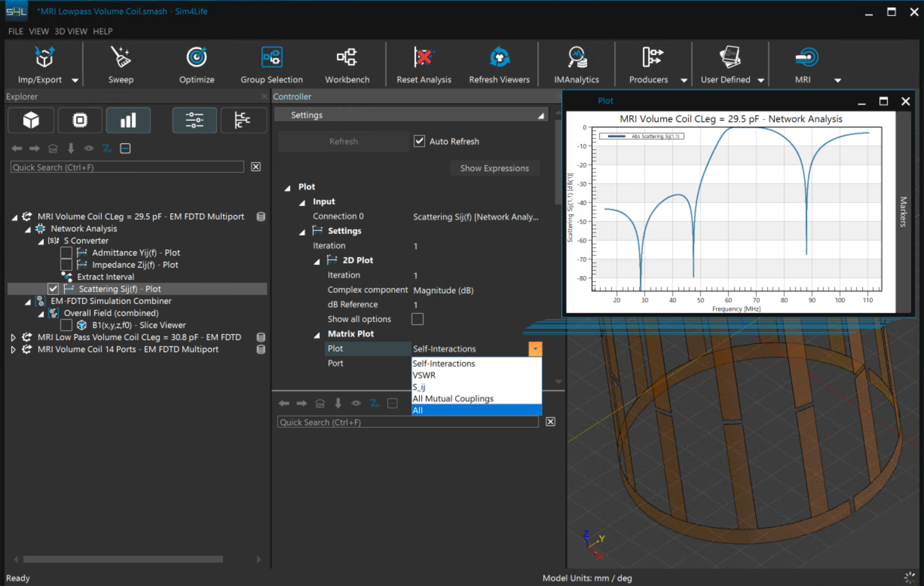Open the 3D VIEW menu

click(70, 32)
